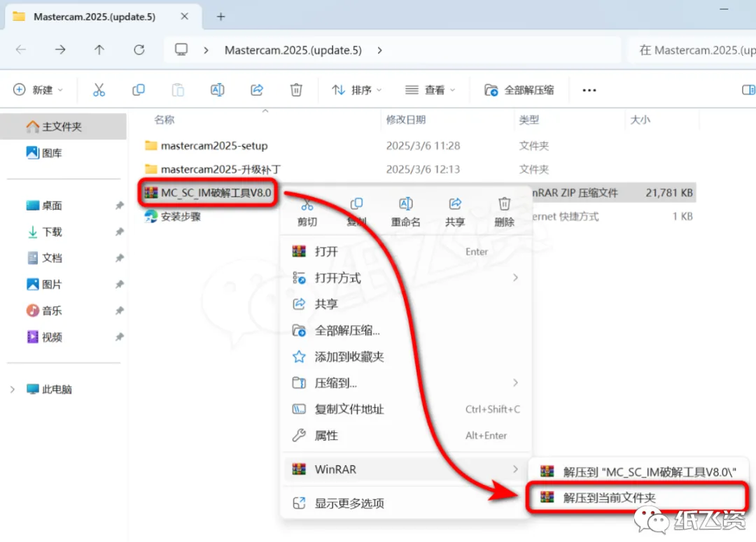This screenshot has height=542, width=756.
Task: Unpin 桌面 from quick access
Action: point(119,206)
